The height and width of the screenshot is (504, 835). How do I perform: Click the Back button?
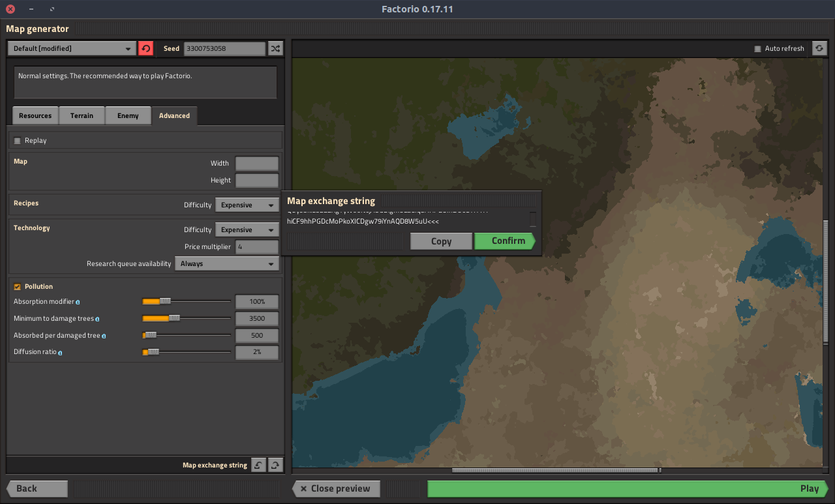coord(37,488)
